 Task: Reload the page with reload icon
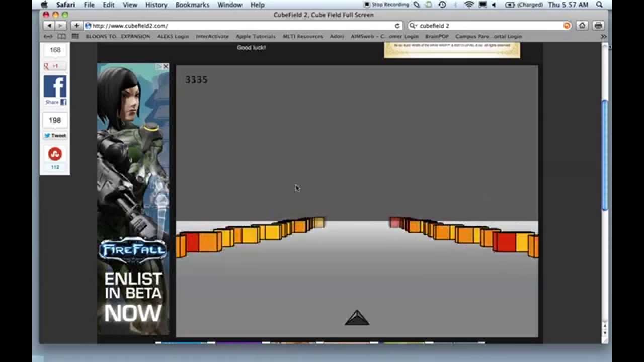(397, 26)
